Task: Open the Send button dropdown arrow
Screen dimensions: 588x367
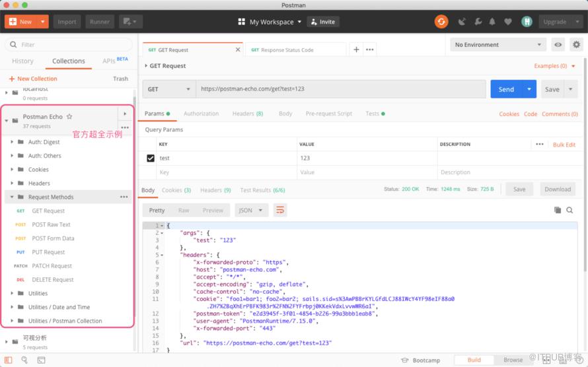Action: (529, 89)
